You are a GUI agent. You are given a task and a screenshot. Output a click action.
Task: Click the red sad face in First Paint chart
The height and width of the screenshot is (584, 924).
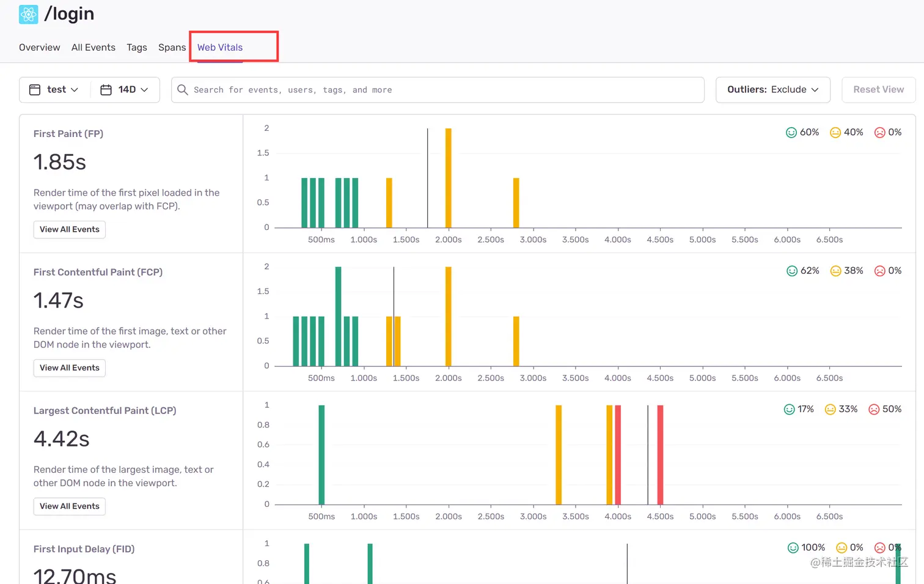879,132
